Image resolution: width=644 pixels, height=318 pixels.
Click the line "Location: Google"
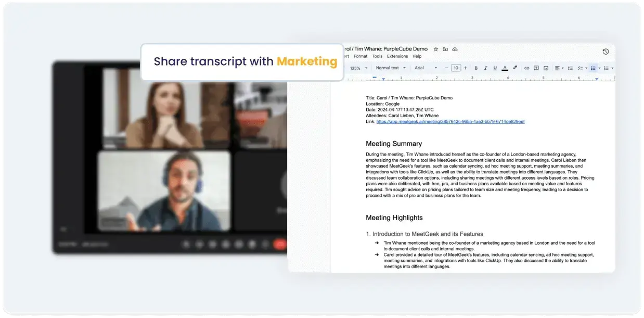click(383, 104)
